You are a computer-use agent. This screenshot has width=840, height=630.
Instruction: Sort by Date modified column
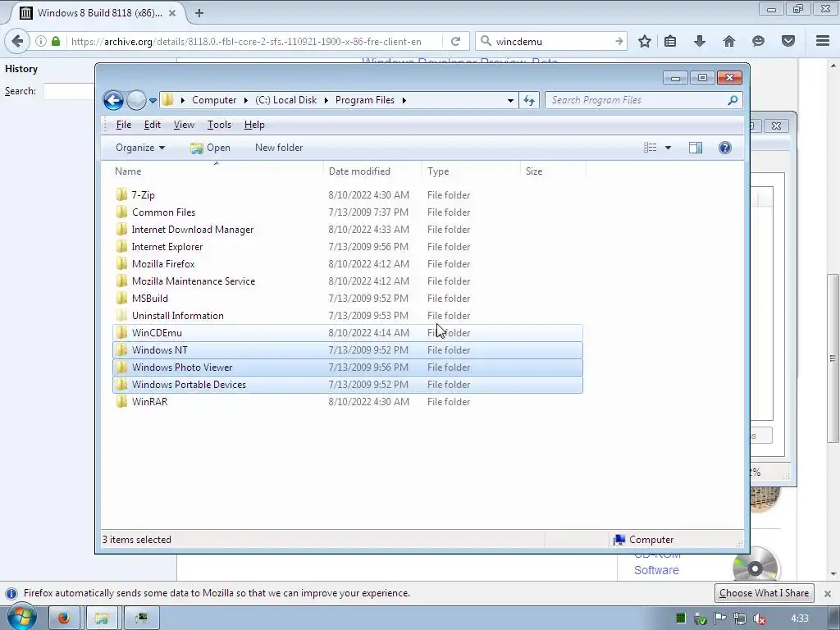coord(372,171)
